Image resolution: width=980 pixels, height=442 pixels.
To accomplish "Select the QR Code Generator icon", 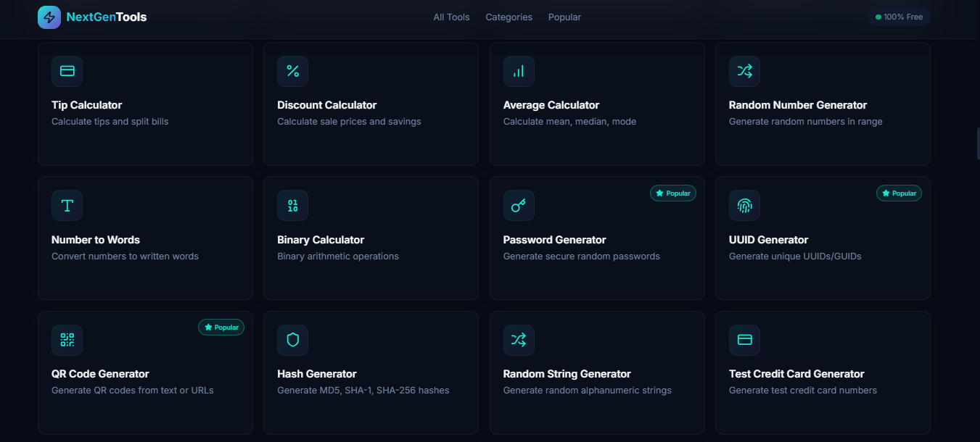I will [x=67, y=339].
